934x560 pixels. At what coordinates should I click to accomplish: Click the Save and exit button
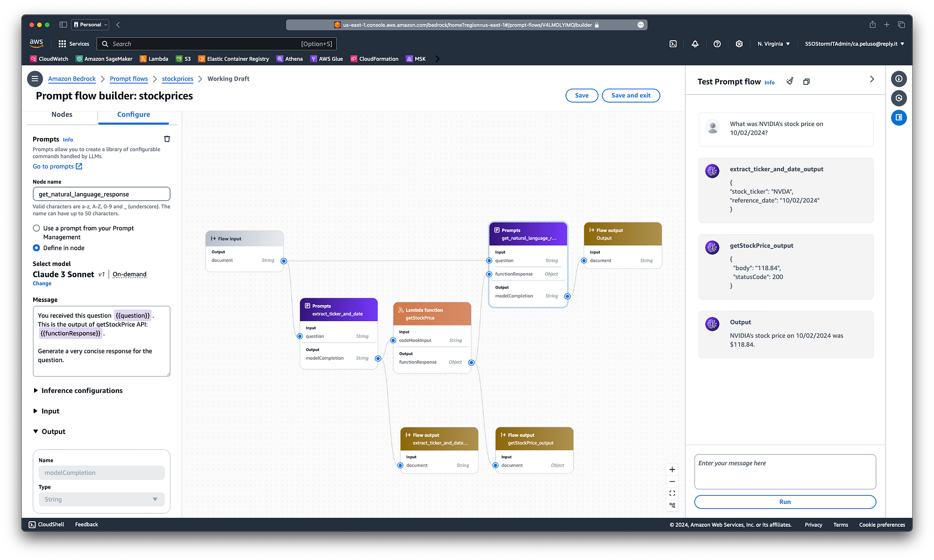tap(630, 95)
